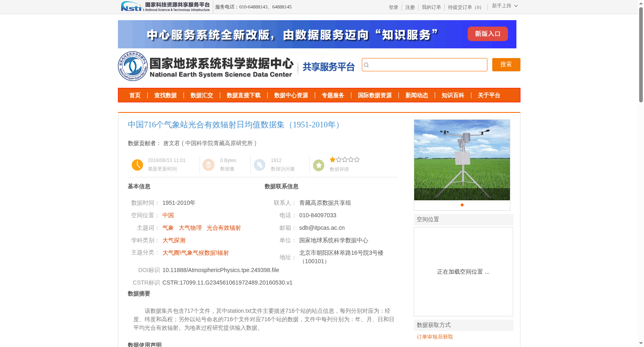Image resolution: width=644 pixels, height=347 pixels.
Task: Click into the search input field
Action: [x=425, y=65]
